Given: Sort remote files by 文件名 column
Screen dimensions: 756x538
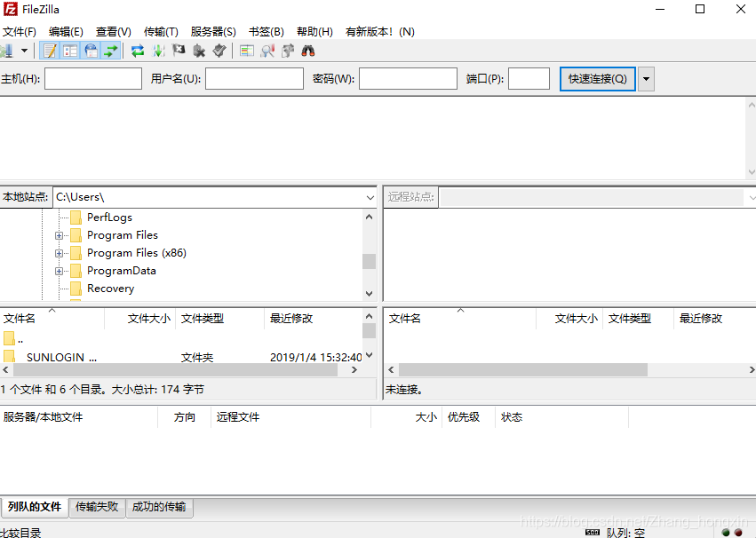Looking at the screenshot, I should point(461,319).
